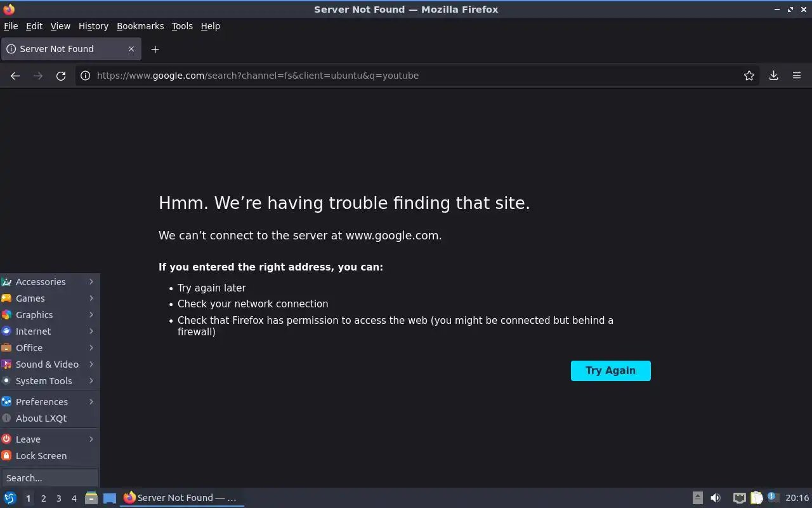The width and height of the screenshot is (812, 508).
Task: Open the Tools menu
Action: (x=182, y=26)
